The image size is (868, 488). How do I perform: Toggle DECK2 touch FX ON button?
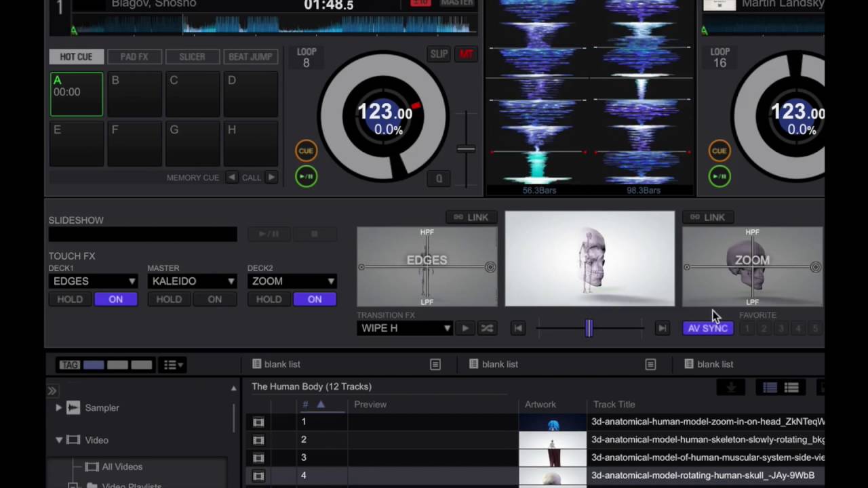tap(315, 299)
